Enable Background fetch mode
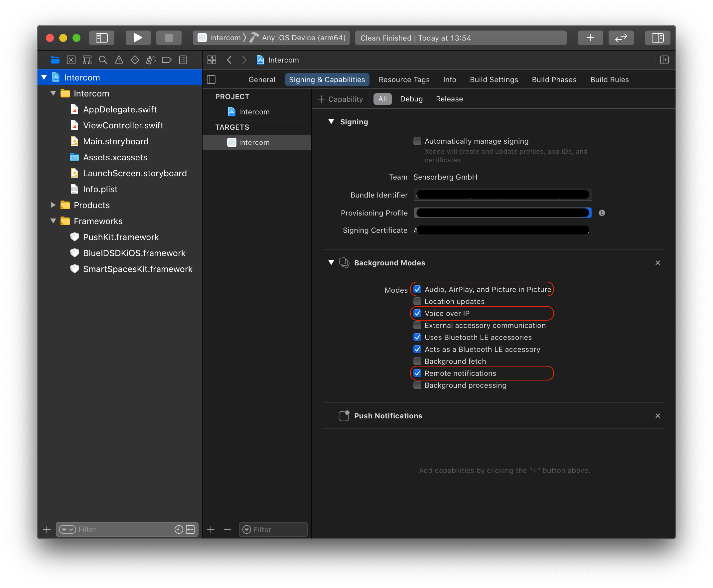Viewport: 713px width, 588px height. coord(417,361)
